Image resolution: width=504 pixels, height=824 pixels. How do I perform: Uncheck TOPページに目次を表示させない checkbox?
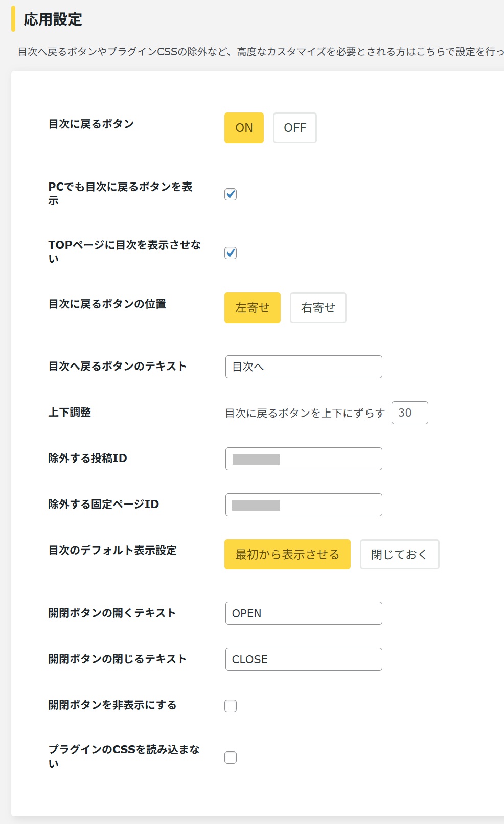coord(231,253)
